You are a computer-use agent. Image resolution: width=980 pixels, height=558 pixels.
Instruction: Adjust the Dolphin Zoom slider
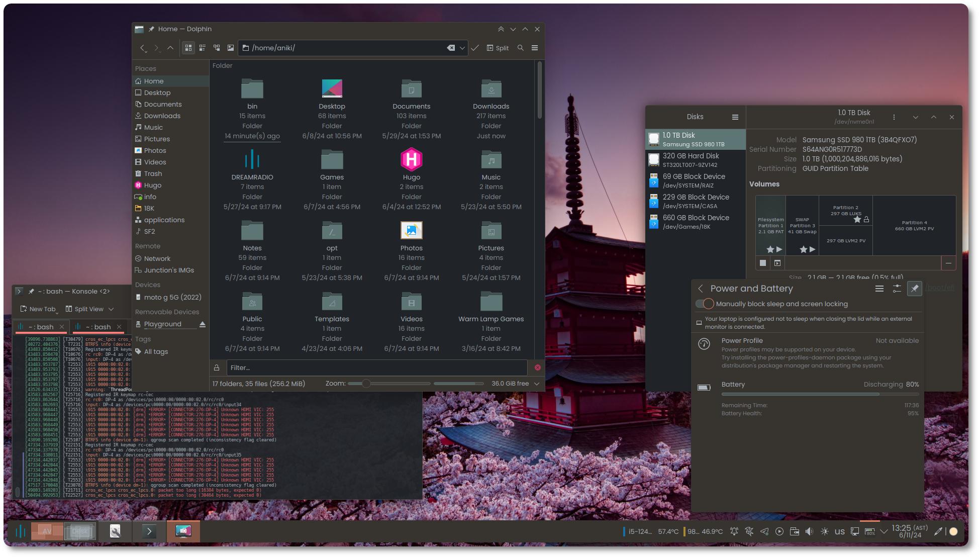pos(390,384)
